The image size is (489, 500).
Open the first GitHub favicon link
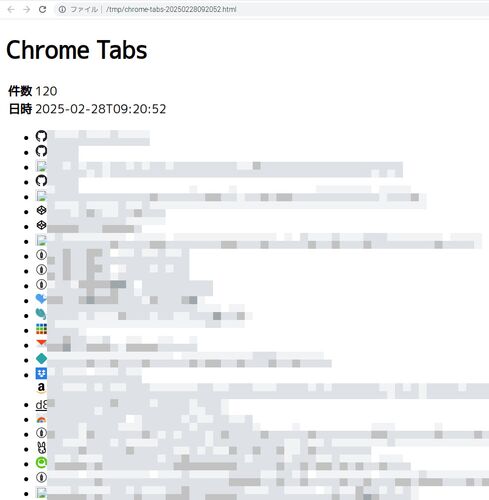point(41,136)
